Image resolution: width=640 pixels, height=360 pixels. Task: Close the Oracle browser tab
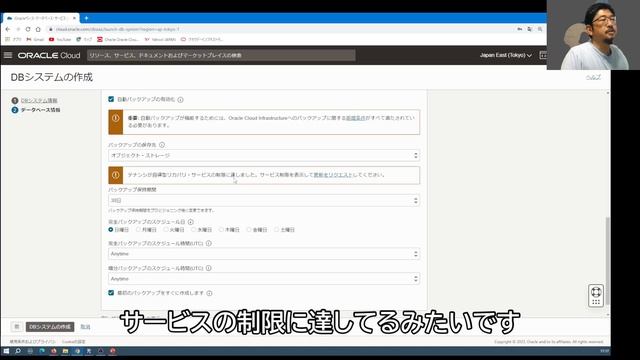tap(74, 18)
